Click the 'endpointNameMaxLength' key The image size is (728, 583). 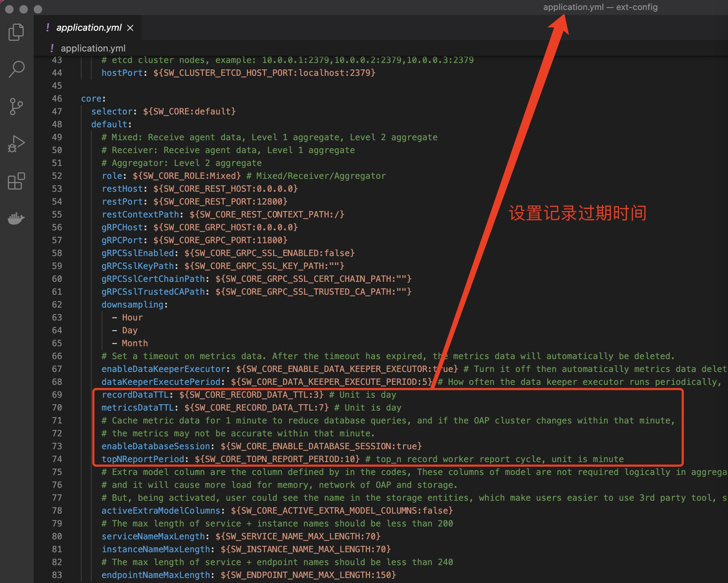coord(156,575)
